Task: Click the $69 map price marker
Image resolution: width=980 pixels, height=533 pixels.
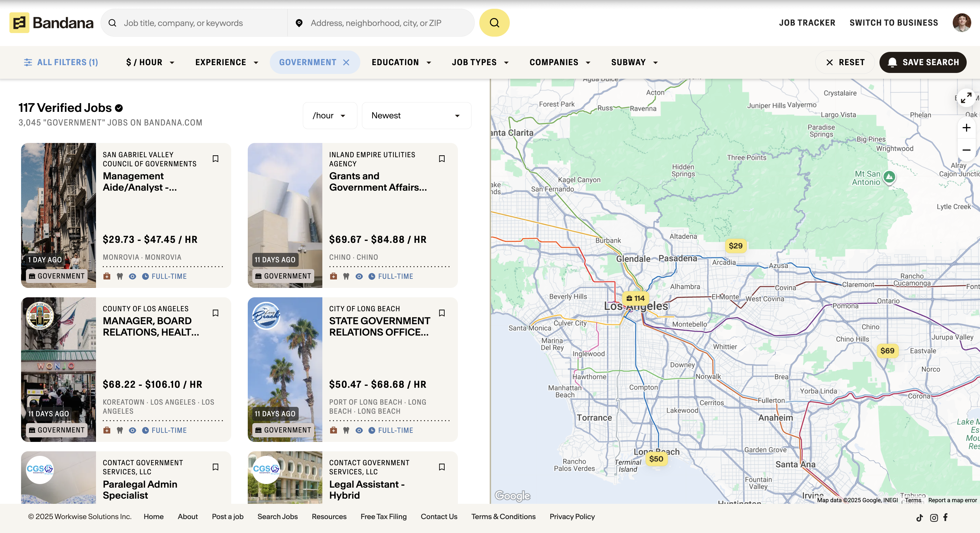Action: (x=887, y=351)
